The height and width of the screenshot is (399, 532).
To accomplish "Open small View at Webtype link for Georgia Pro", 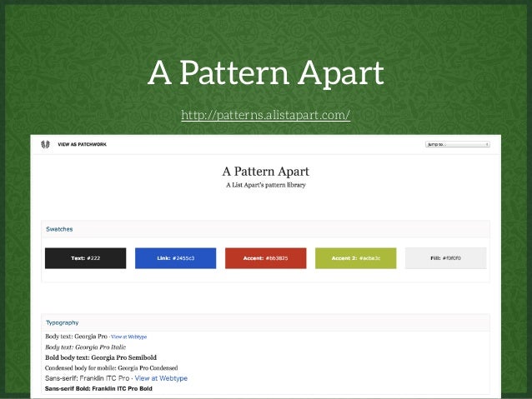I will click(x=129, y=337).
